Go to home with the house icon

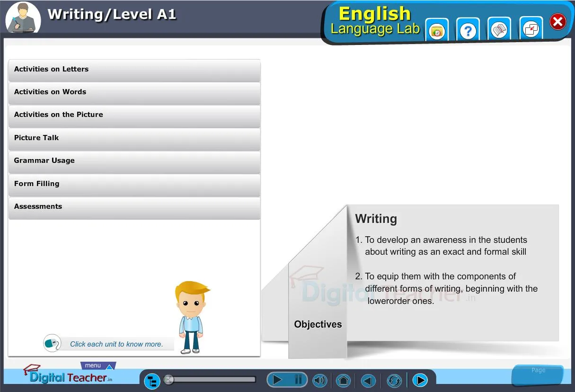point(343,380)
